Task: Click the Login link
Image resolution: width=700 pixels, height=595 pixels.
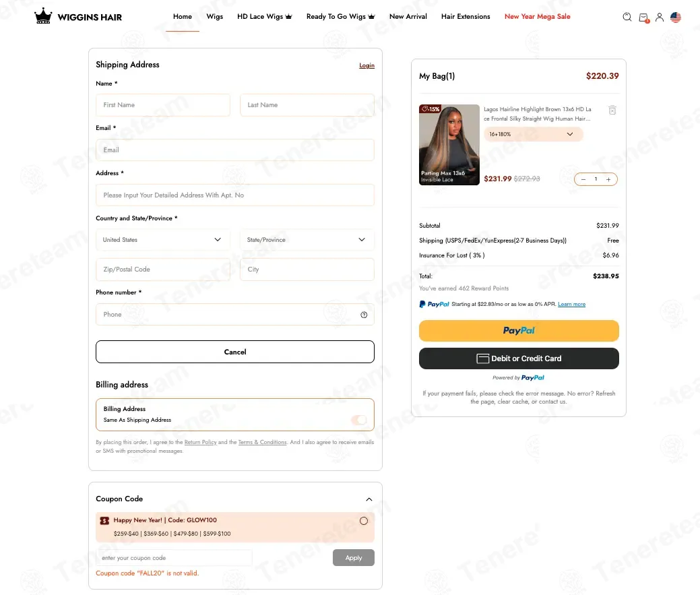Action: pos(367,65)
